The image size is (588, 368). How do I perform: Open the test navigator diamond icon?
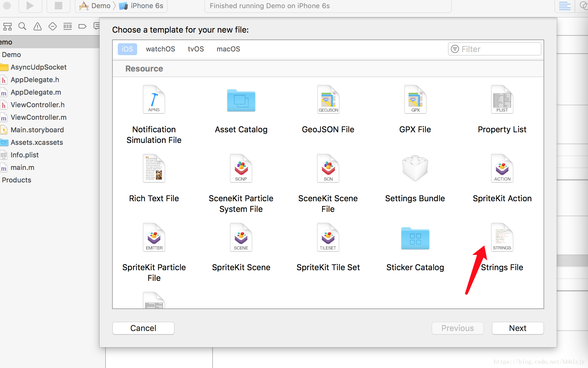[x=53, y=26]
